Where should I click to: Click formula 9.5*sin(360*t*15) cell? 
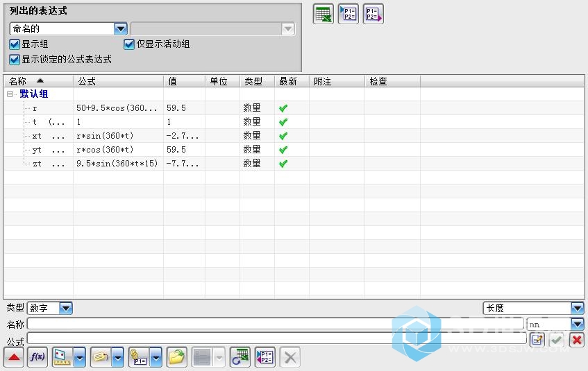117,164
